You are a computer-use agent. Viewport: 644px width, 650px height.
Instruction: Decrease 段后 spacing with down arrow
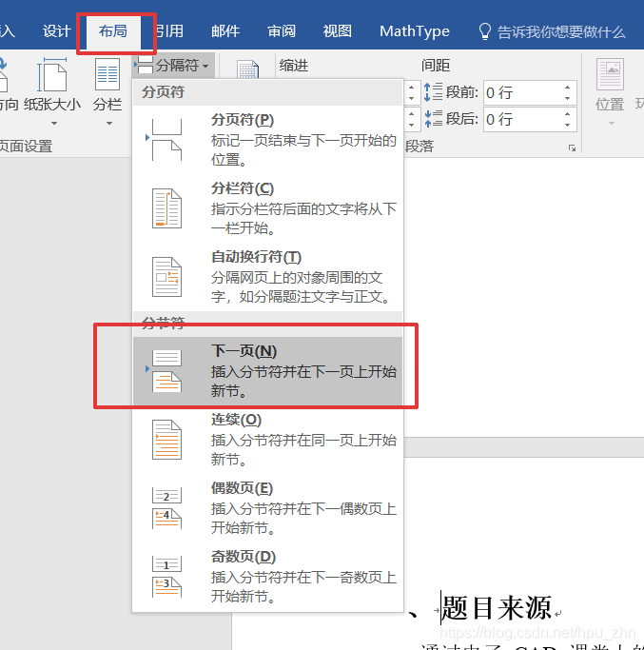pos(567,126)
